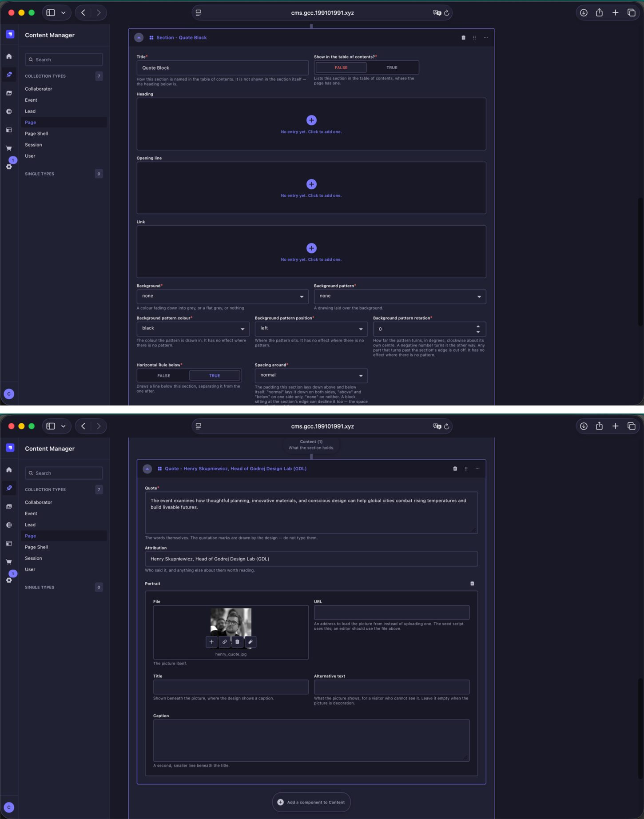Focus the Attribution input field

pos(311,559)
